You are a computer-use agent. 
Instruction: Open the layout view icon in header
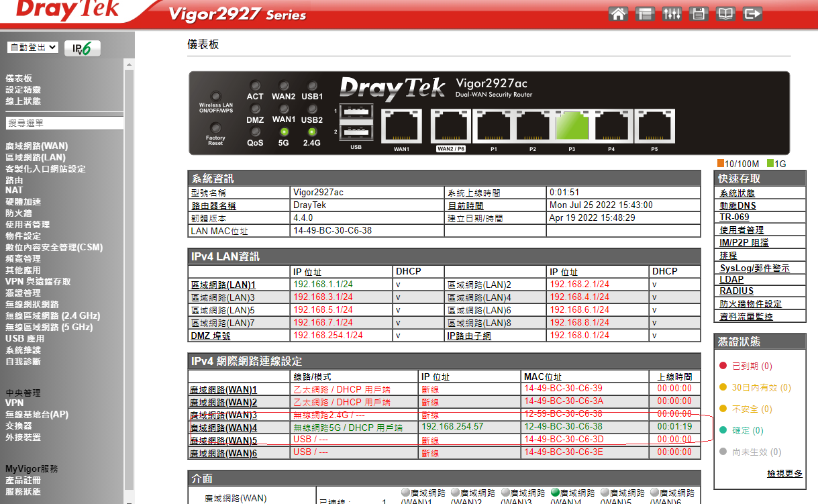(x=645, y=13)
